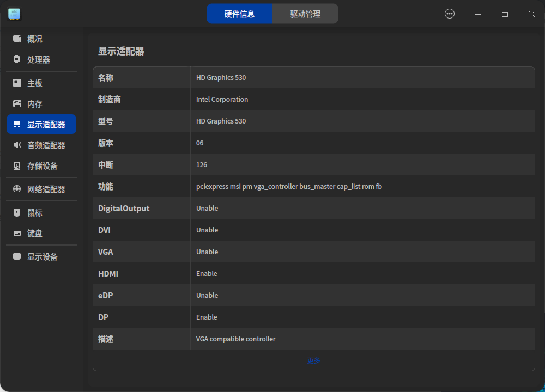Click the 显示适配器 display adapter icon
Viewport: 545px width, 392px height.
point(17,124)
